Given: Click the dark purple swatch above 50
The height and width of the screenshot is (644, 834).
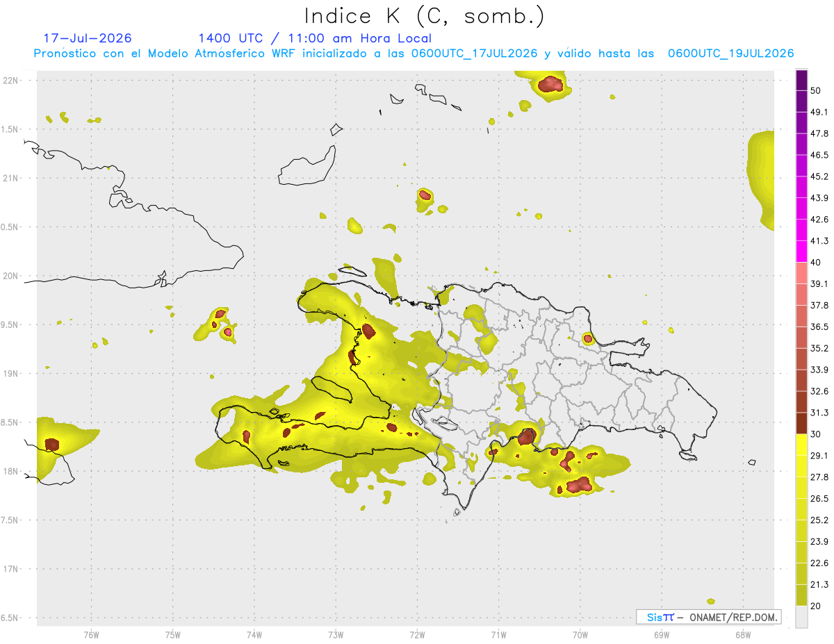Looking at the screenshot, I should point(802,81).
